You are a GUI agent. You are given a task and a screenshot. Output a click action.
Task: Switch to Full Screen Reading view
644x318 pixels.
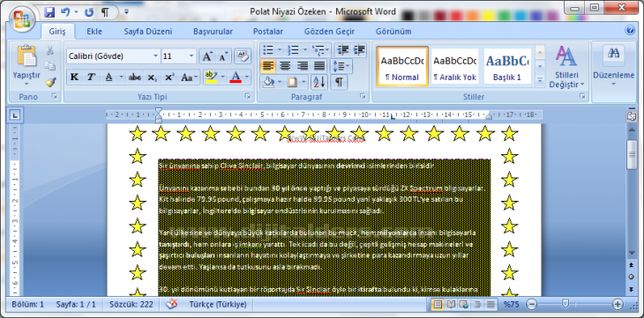[x=451, y=305]
